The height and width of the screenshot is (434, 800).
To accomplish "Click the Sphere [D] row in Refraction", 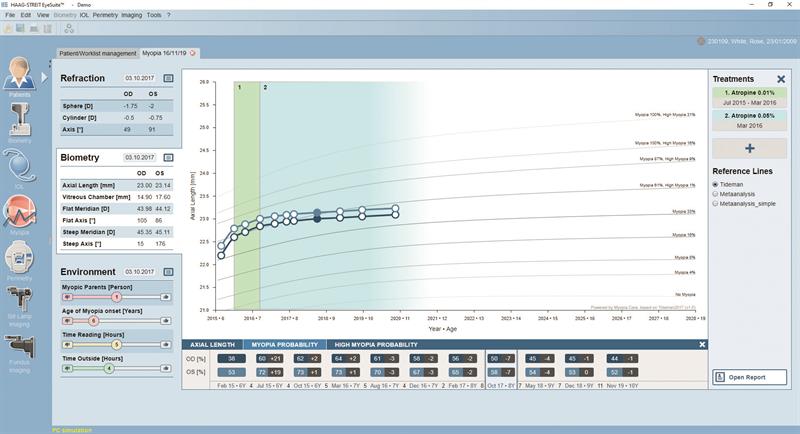I will 116,106.
